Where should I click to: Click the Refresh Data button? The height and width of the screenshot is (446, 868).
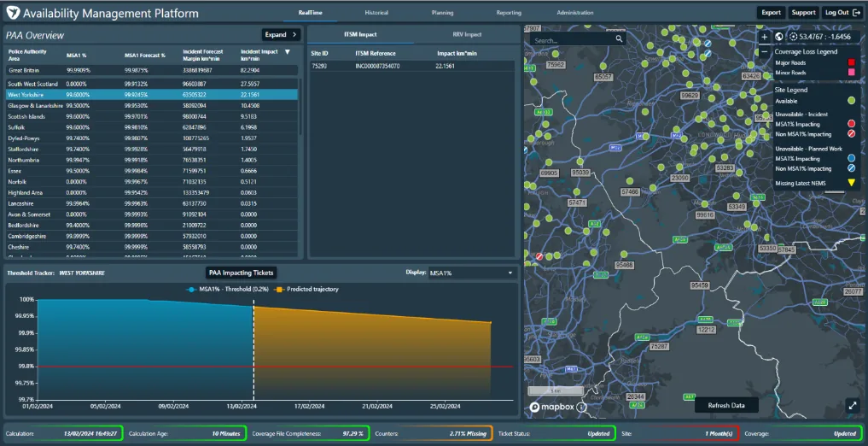(x=726, y=406)
